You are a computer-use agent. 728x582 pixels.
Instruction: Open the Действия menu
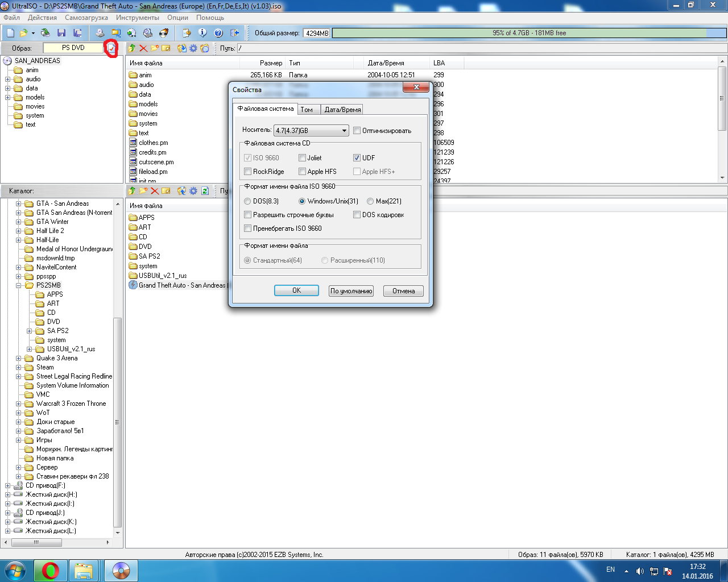pos(42,18)
